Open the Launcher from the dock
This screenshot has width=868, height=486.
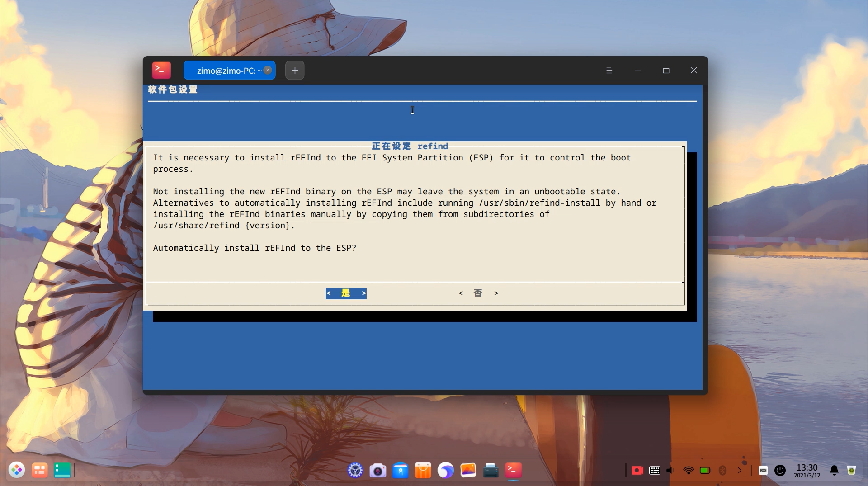(x=17, y=470)
